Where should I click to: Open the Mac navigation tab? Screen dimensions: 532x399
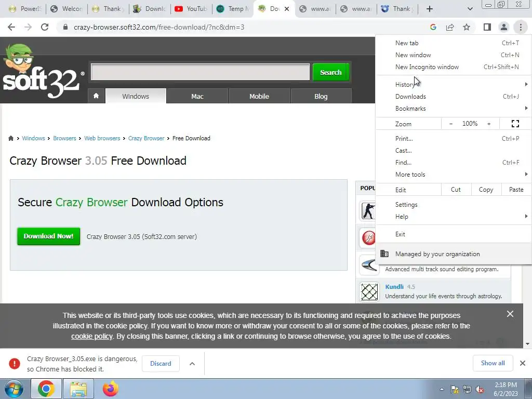click(197, 96)
